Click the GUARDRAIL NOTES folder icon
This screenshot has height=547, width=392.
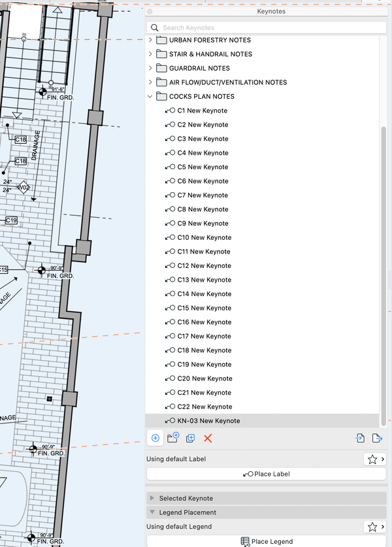[161, 68]
